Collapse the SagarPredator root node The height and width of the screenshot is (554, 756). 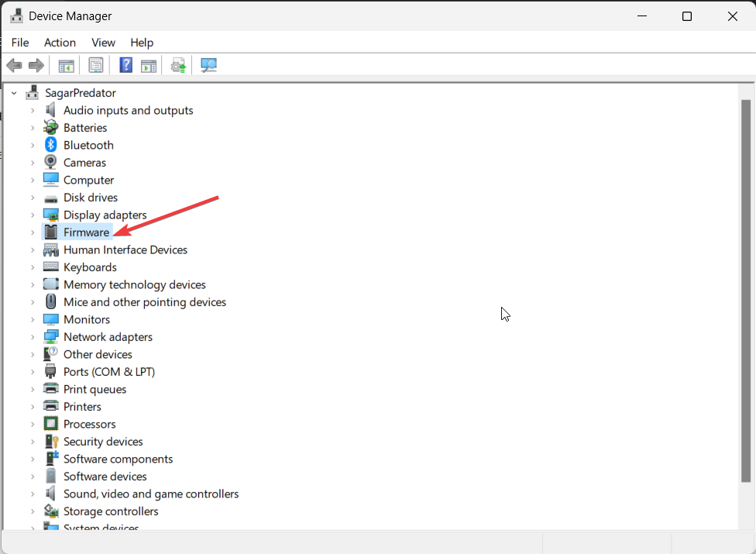tap(14, 92)
